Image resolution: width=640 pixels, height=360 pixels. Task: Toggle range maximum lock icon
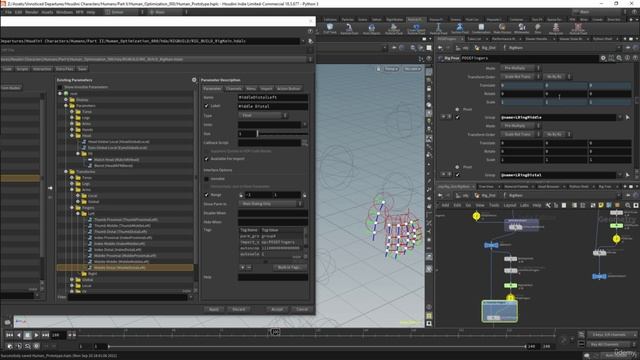point(304,195)
